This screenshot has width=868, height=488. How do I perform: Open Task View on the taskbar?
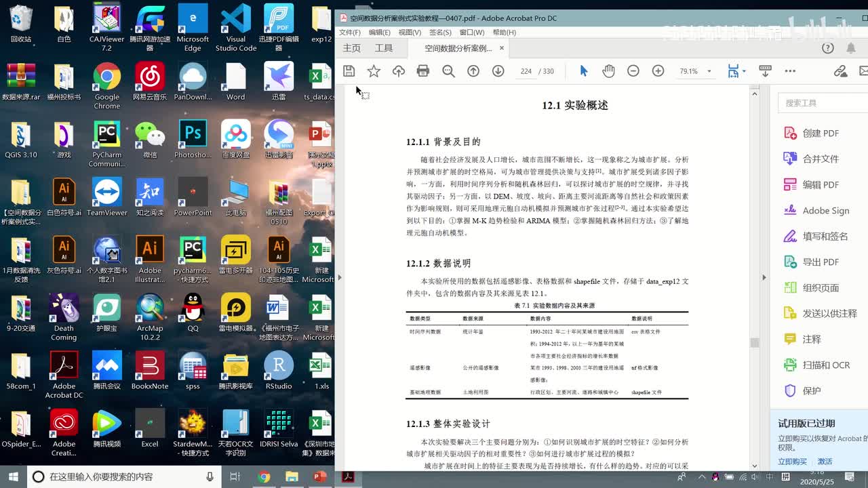click(235, 476)
